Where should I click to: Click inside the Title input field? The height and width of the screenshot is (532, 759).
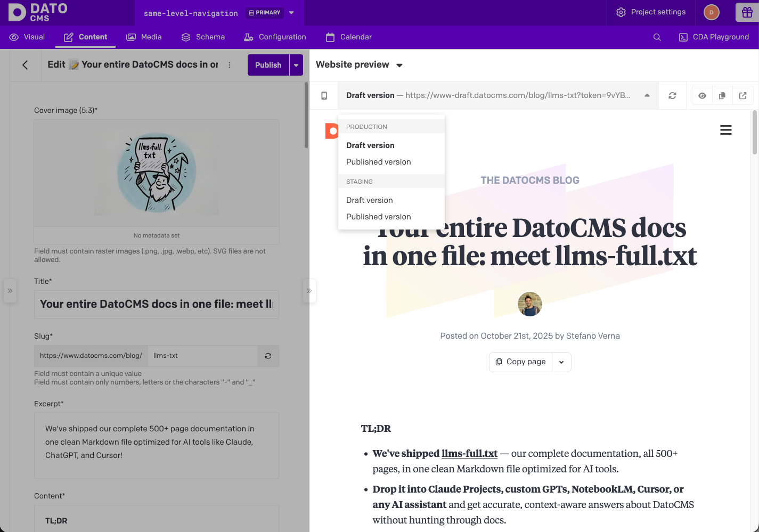(x=156, y=304)
